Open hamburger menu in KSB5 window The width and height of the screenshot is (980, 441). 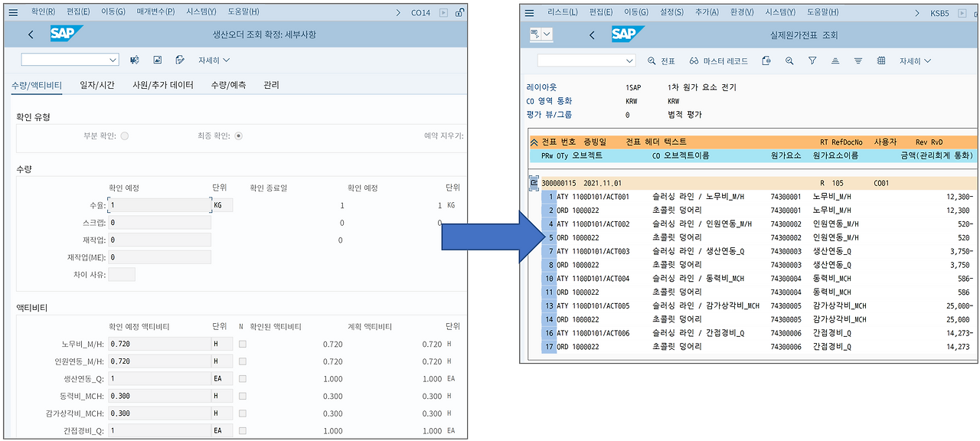529,12
